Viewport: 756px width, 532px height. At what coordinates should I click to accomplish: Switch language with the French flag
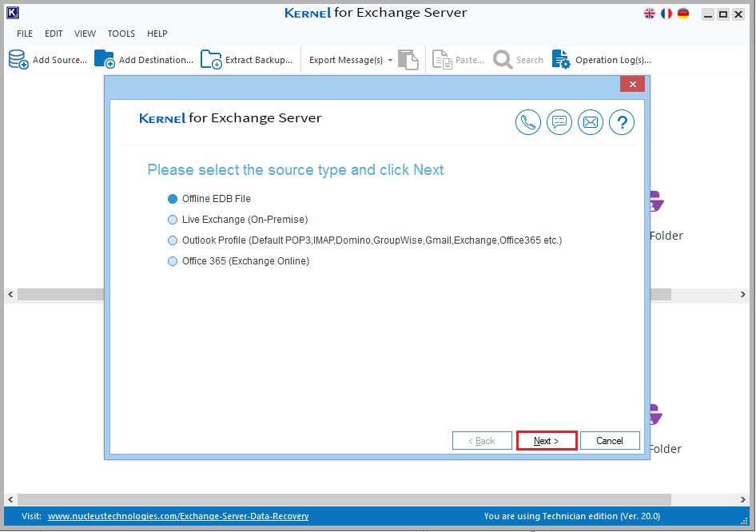point(666,14)
